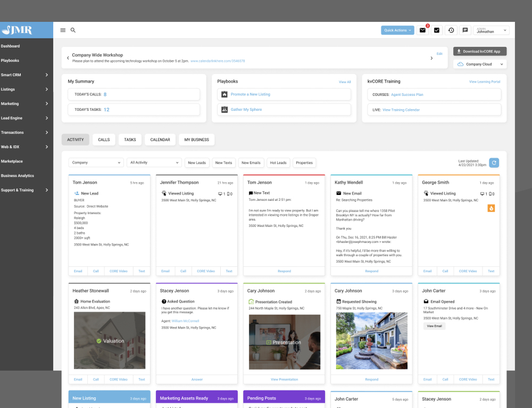This screenshot has width=532, height=408.
Task: Toggle the New Emails filter
Action: tap(251, 163)
